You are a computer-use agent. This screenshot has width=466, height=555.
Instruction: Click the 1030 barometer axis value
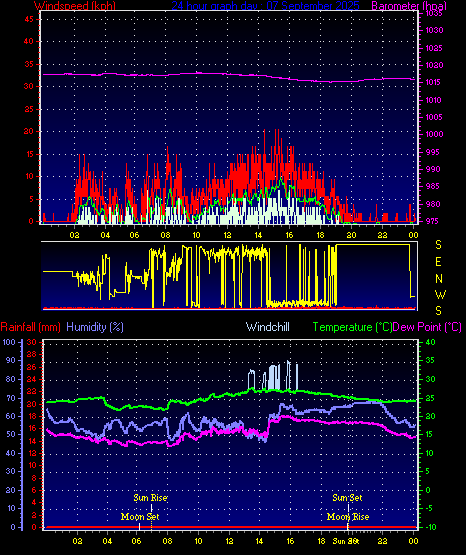(x=434, y=30)
